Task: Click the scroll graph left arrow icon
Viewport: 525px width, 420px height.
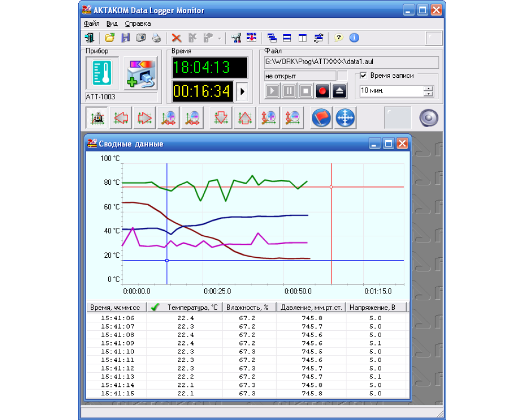Action: (122, 118)
